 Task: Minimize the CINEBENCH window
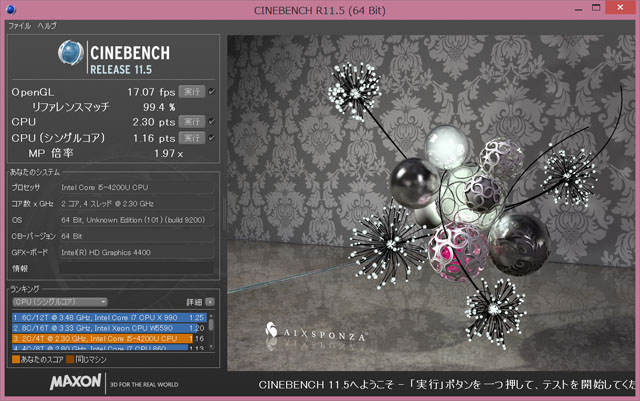[578, 9]
